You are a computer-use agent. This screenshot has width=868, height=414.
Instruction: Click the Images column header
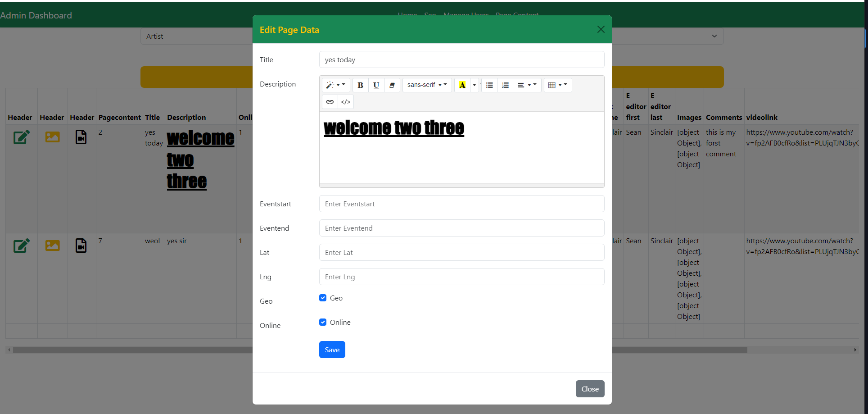coord(689,117)
